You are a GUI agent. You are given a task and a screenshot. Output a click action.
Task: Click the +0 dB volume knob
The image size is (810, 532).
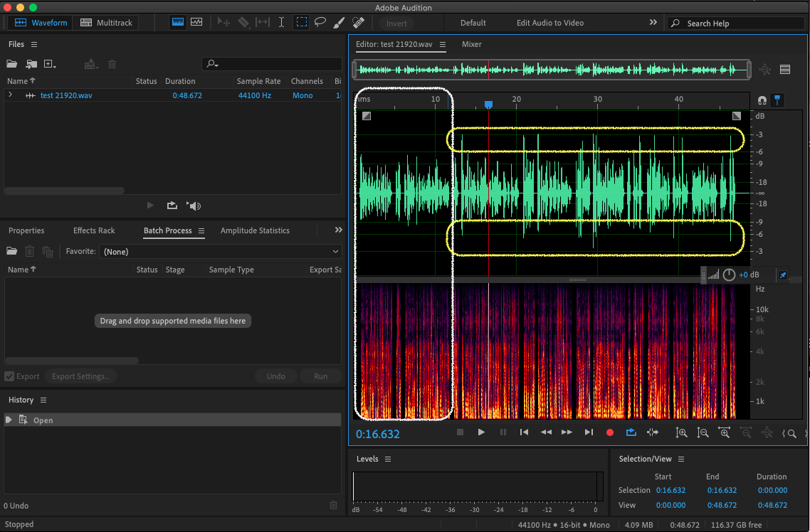point(729,275)
